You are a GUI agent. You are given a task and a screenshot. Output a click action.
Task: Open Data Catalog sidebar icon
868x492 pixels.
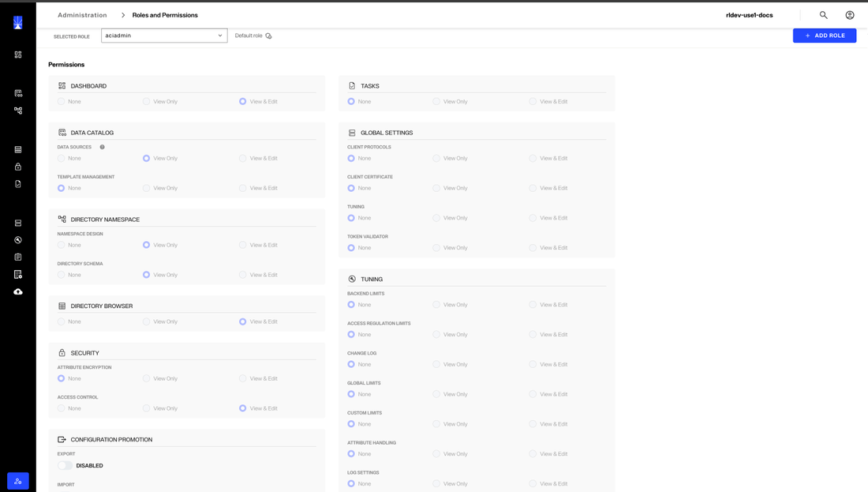pos(17,93)
